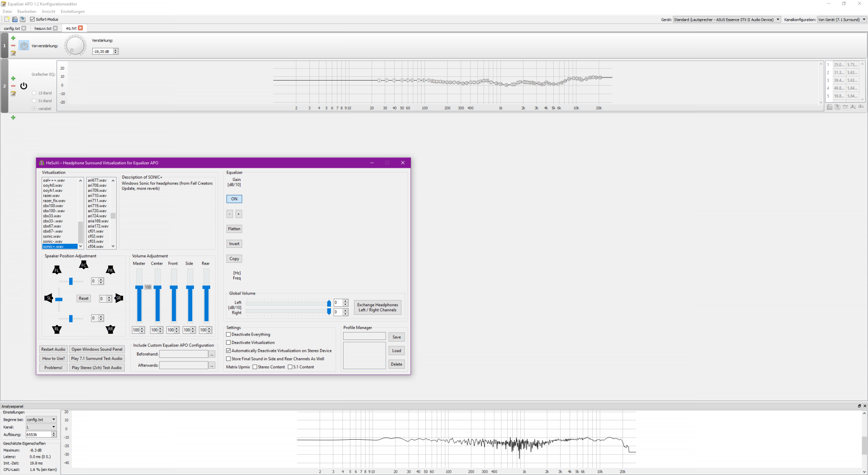Add a filter above the graphic EQ row

[x=13, y=79]
